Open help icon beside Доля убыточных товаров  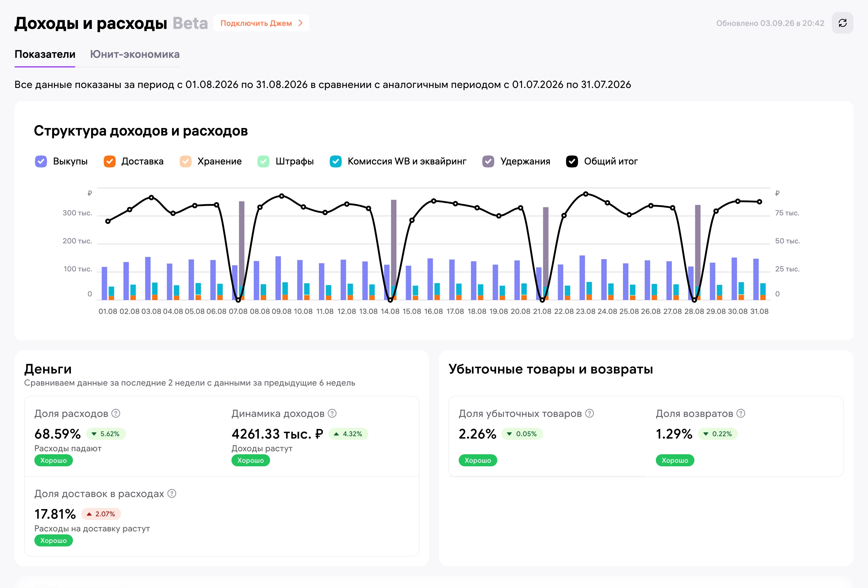[590, 413]
